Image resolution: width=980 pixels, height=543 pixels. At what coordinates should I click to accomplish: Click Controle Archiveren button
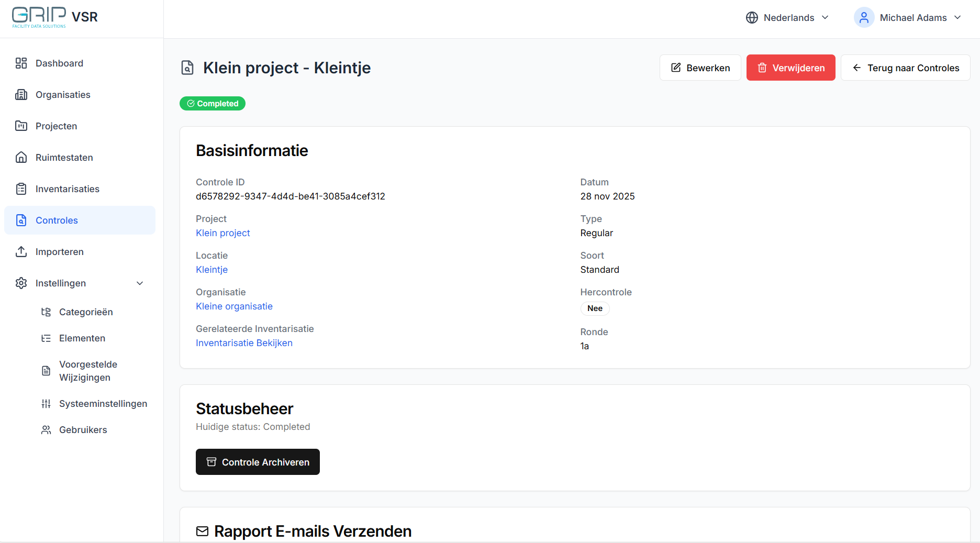coord(258,462)
